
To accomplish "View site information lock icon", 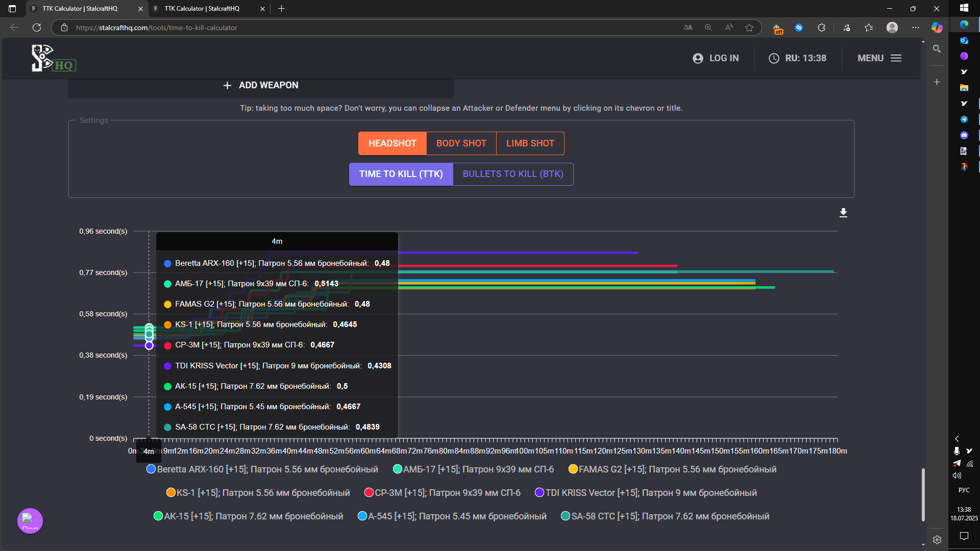I will click(64, 28).
